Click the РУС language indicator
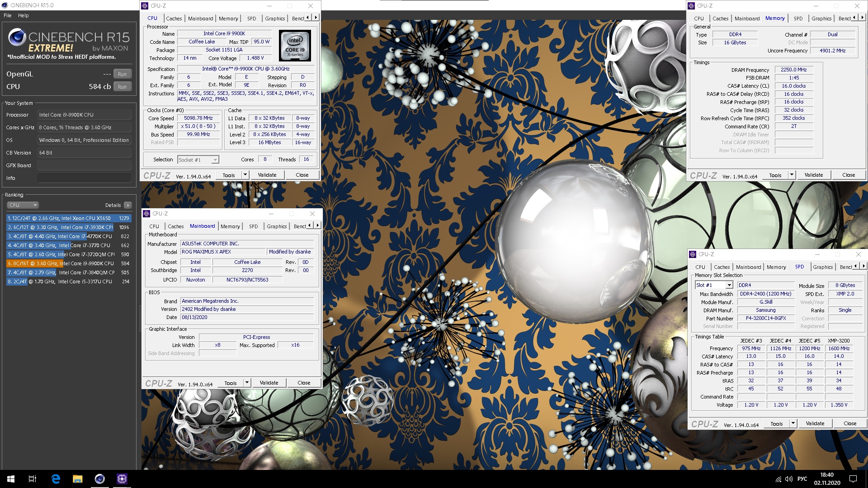The image size is (868, 488). coord(802,479)
